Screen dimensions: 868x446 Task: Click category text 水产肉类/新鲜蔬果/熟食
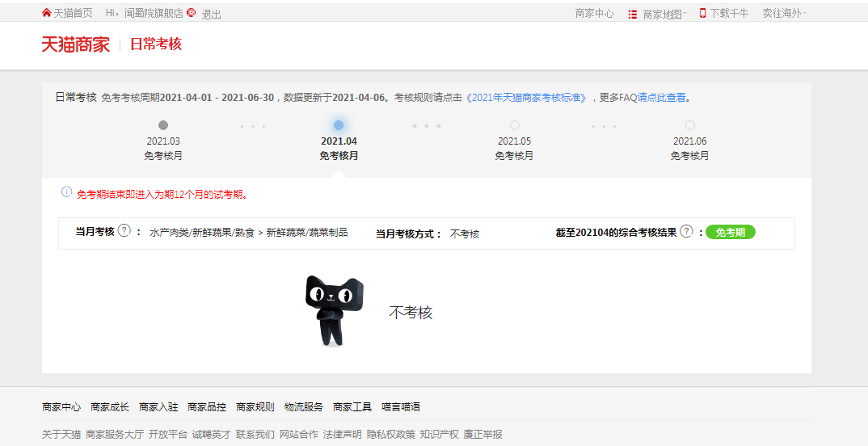click(202, 233)
